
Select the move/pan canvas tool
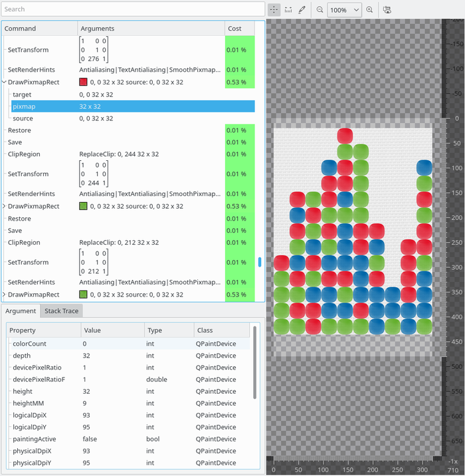coord(274,10)
